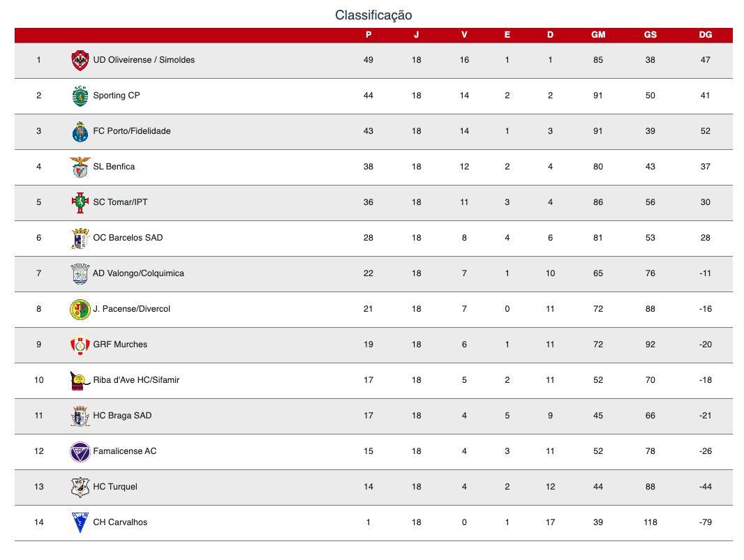744x560 pixels.
Task: Open the GRF Murches team link
Action: [x=120, y=345]
